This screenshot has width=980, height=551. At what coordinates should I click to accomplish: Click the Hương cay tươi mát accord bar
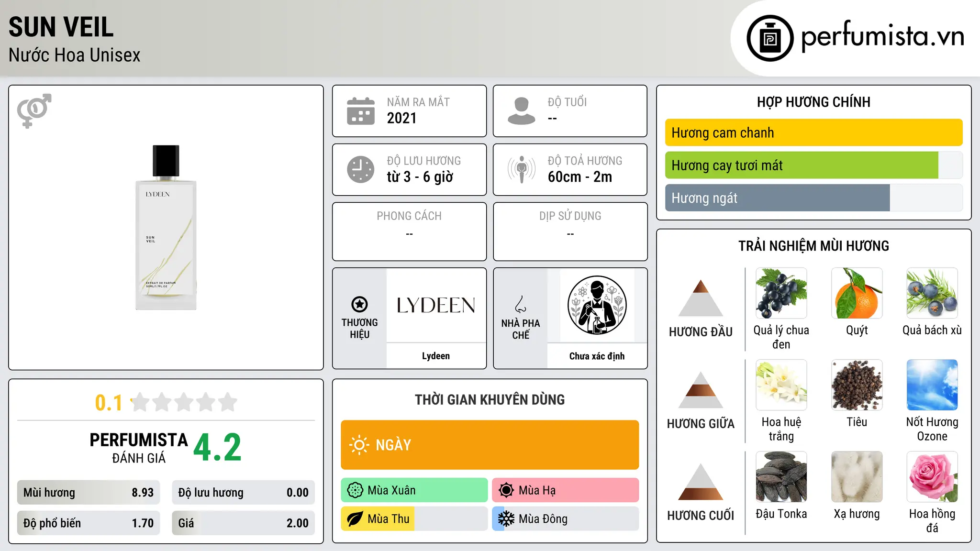click(813, 165)
